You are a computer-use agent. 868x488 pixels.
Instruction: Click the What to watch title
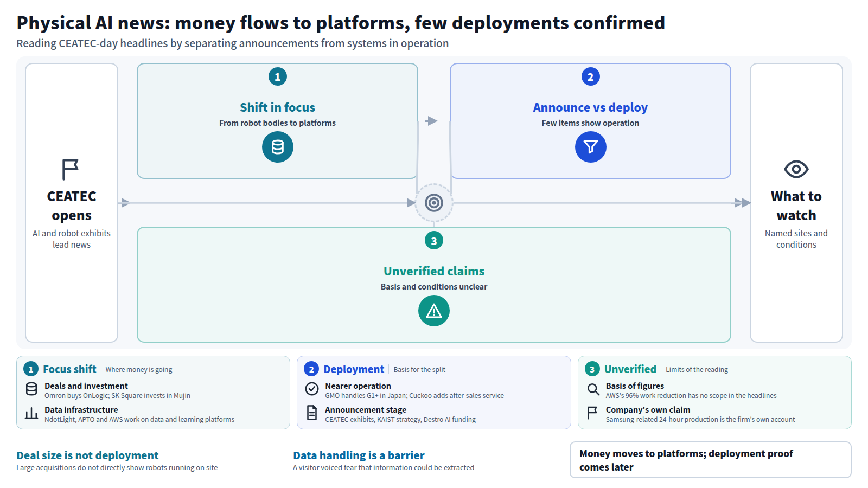point(796,206)
